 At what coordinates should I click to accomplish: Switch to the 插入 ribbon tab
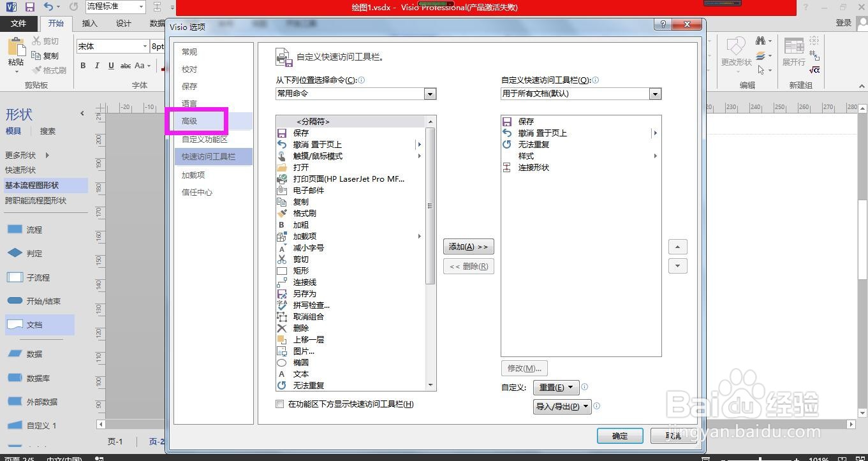click(x=90, y=23)
